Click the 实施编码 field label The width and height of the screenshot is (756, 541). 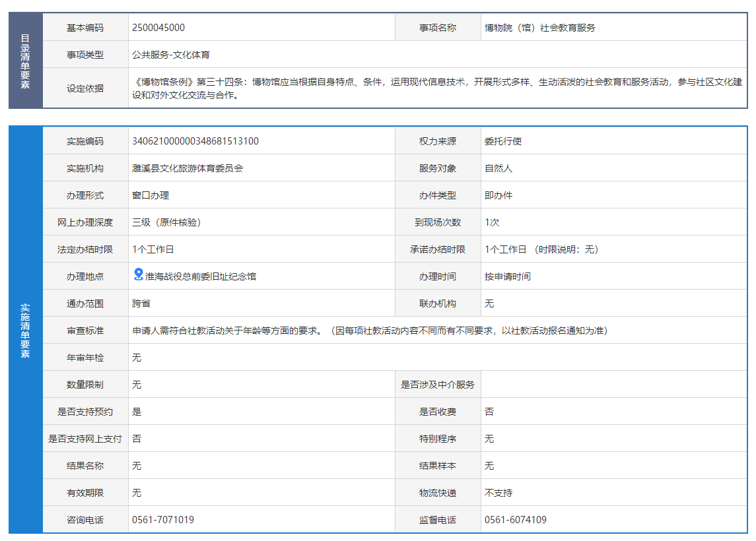(x=85, y=141)
